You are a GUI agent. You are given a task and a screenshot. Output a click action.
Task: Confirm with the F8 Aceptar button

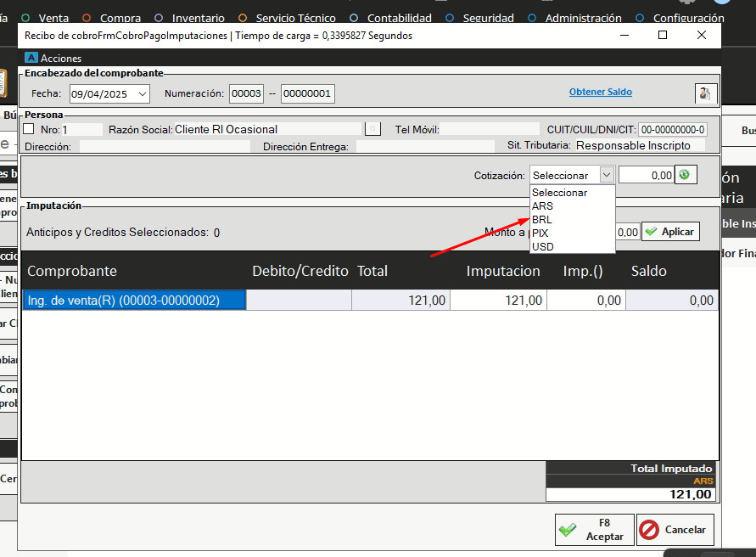593,530
